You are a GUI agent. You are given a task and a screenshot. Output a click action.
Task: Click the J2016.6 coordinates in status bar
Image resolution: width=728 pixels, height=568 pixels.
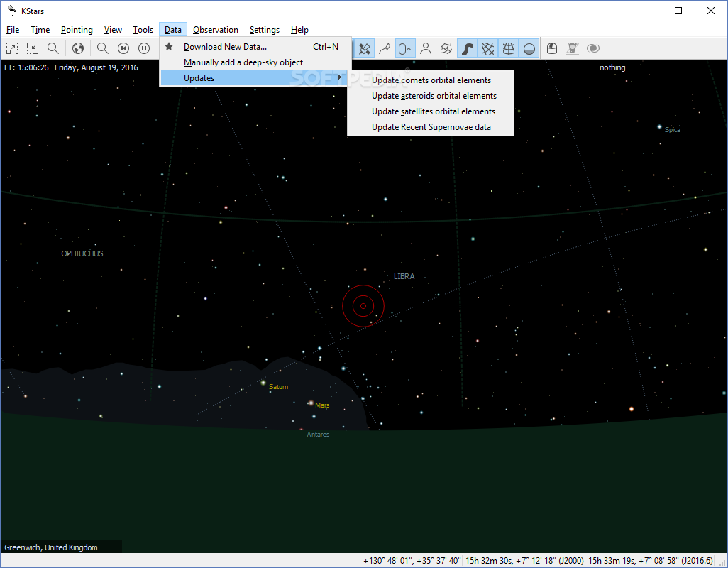[651, 561]
